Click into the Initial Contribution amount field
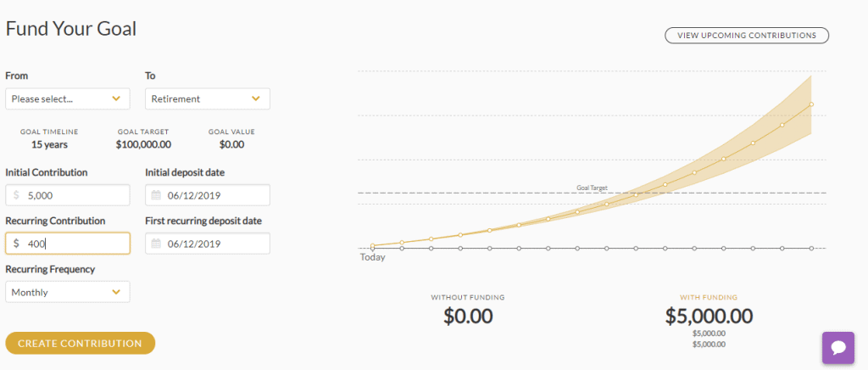 [x=68, y=195]
